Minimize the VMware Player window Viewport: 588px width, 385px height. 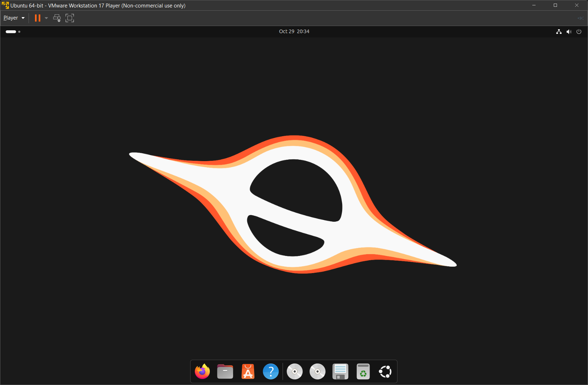534,5
